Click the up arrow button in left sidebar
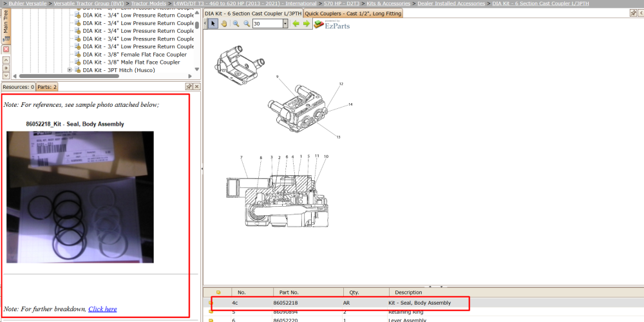The width and height of the screenshot is (644, 322). point(6,60)
